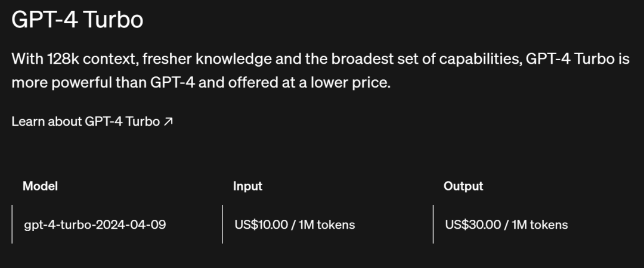Open the "Learn about GPT-4 Turbo" link
644x268 pixels.
pyautogui.click(x=85, y=121)
